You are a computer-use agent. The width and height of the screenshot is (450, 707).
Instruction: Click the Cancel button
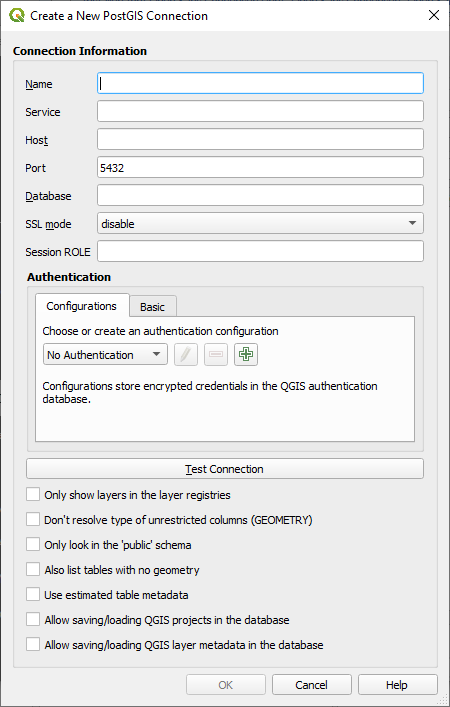click(x=312, y=685)
